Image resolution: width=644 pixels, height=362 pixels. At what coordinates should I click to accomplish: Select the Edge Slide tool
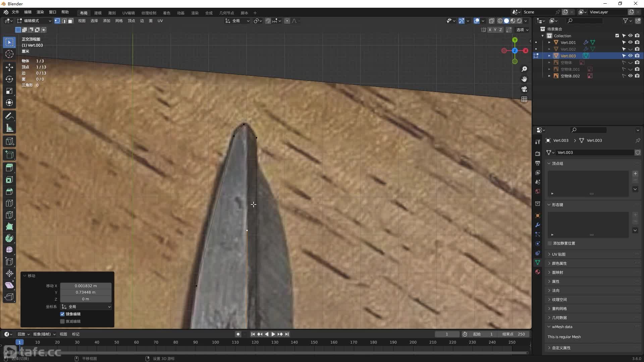(9, 262)
